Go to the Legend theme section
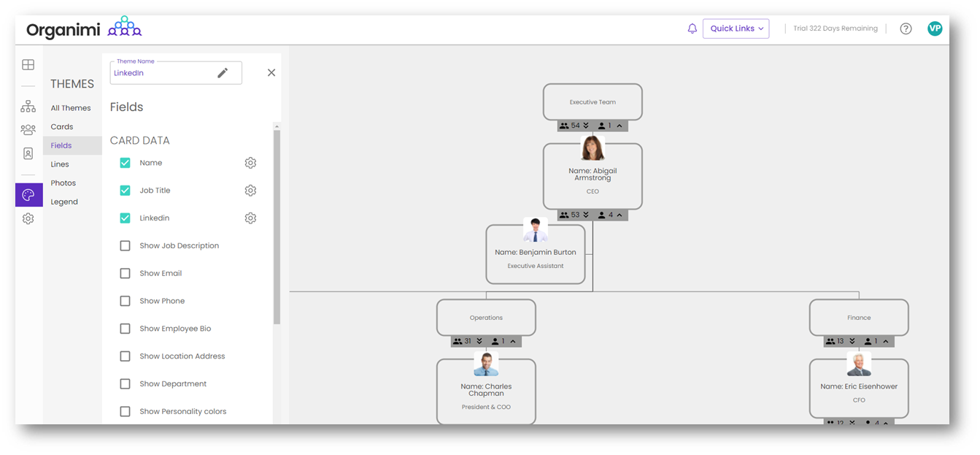The height and width of the screenshot is (455, 980). [64, 202]
